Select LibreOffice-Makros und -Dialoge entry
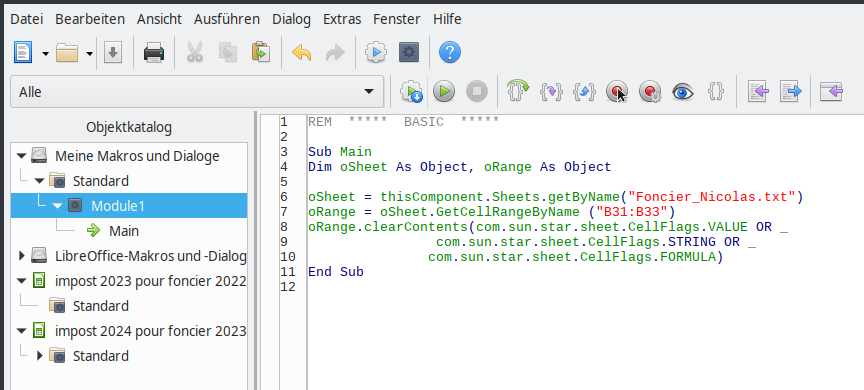Screen dimensions: 864x390 click(150, 256)
